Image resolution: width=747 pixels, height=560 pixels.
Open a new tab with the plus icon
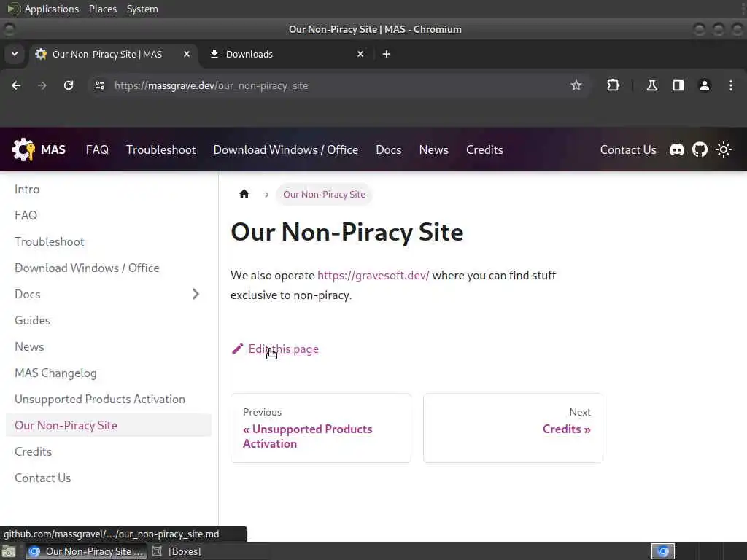pos(387,54)
